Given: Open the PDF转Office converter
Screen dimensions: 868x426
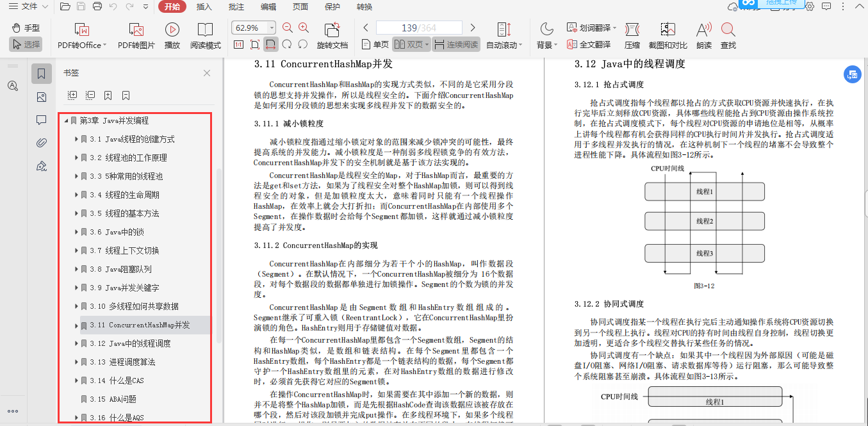Looking at the screenshot, I should (x=82, y=36).
